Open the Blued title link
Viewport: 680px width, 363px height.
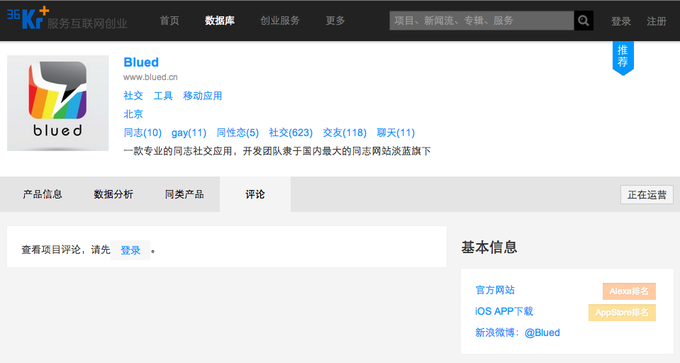coord(141,62)
